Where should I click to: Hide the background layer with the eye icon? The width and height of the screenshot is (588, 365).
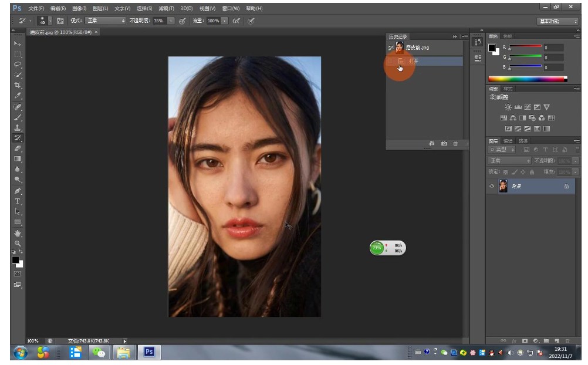[492, 186]
